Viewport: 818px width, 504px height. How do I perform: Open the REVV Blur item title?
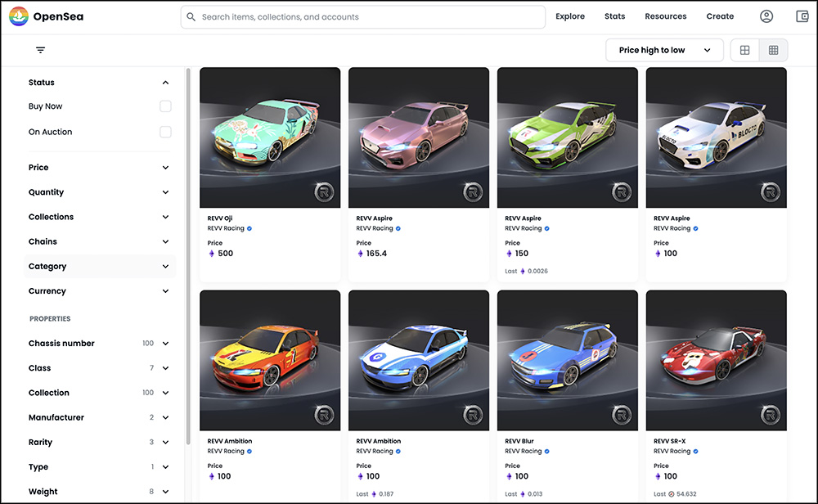(x=519, y=441)
